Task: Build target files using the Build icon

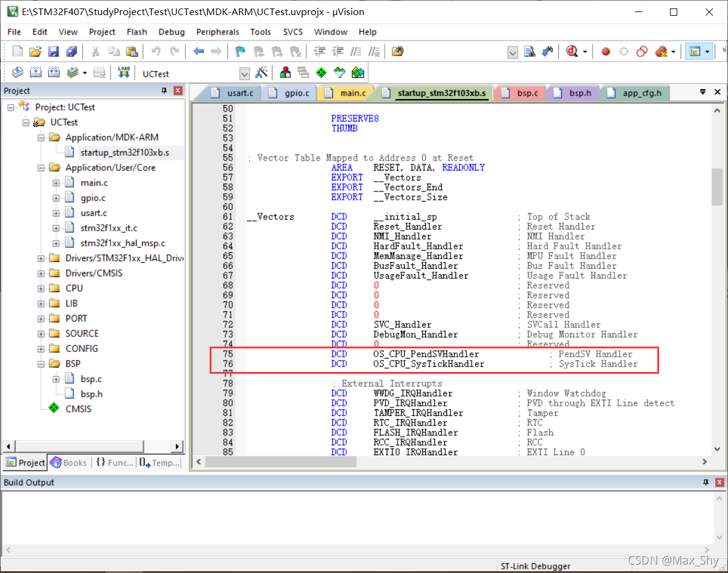Action: (x=36, y=72)
